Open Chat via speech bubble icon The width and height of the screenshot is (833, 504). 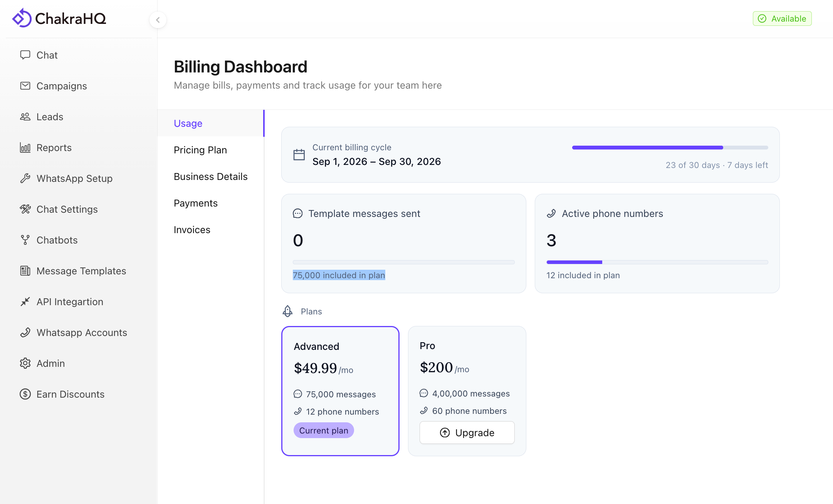[x=25, y=55]
